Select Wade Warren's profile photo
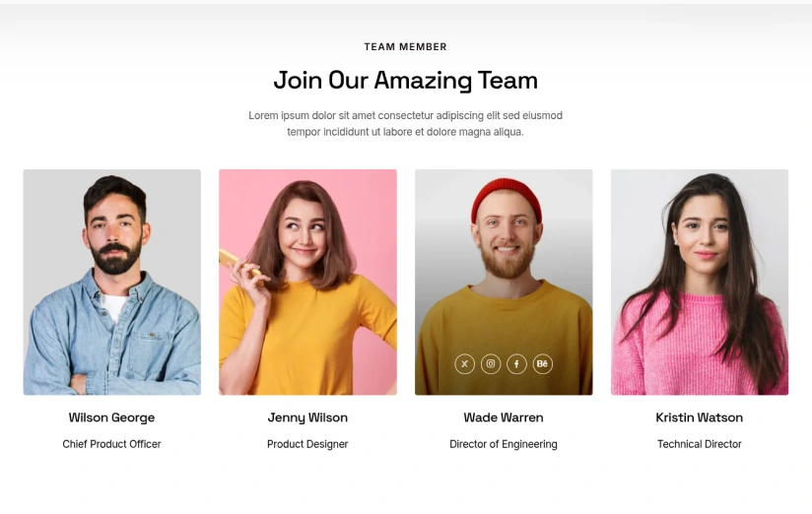This screenshot has width=812, height=514. (504, 282)
